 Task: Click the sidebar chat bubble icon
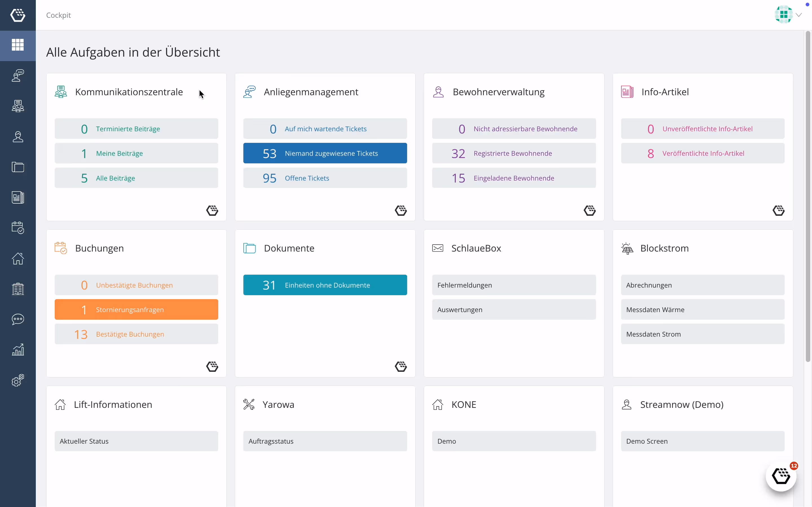[x=18, y=319]
